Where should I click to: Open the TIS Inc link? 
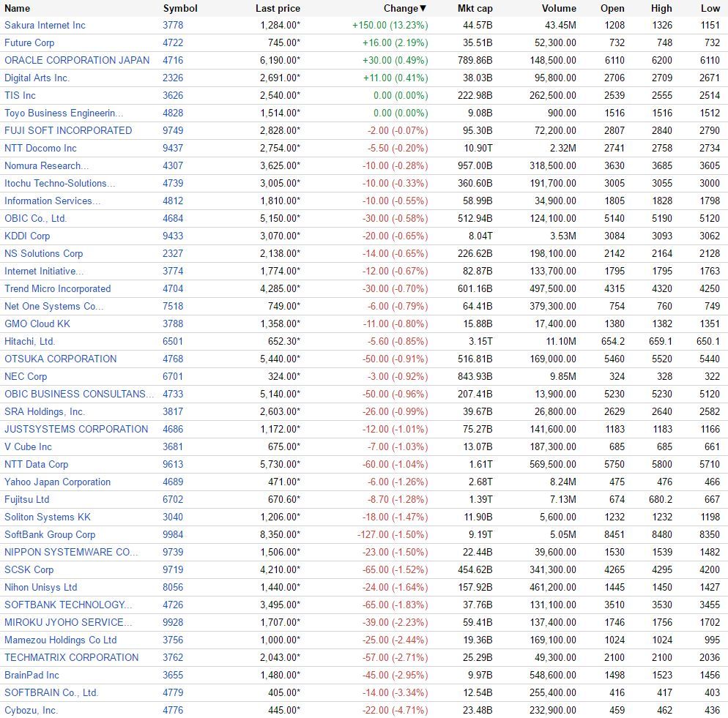click(20, 96)
